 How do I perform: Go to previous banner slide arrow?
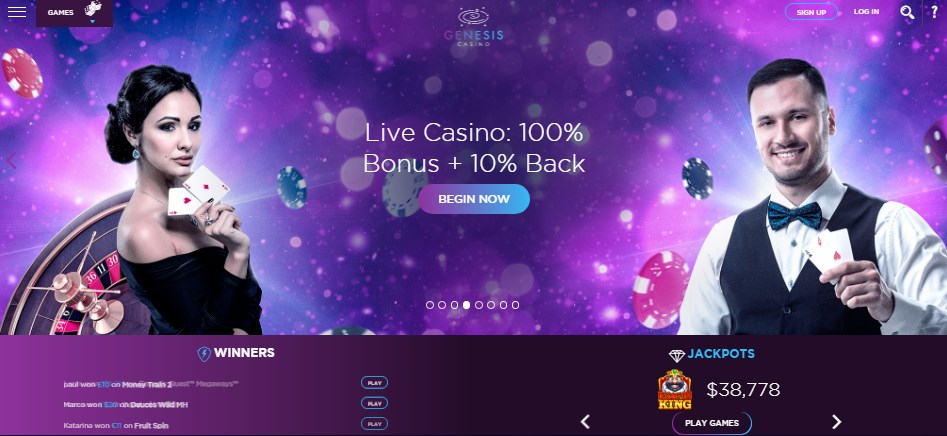(11, 161)
